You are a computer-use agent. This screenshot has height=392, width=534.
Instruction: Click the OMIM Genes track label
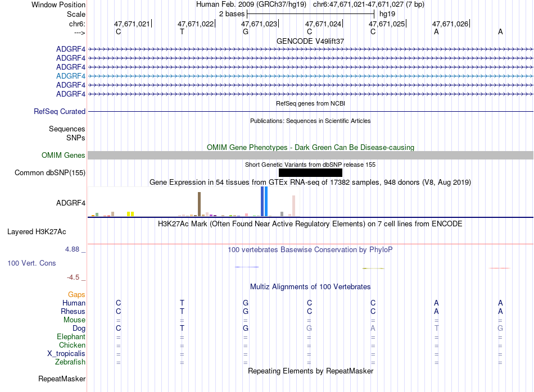pyautogui.click(x=64, y=155)
